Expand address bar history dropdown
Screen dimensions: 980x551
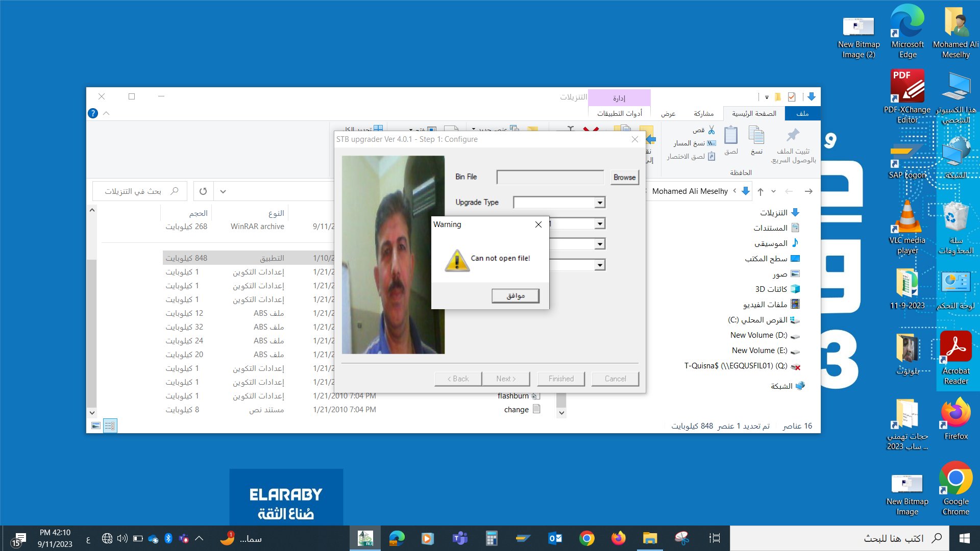point(223,191)
